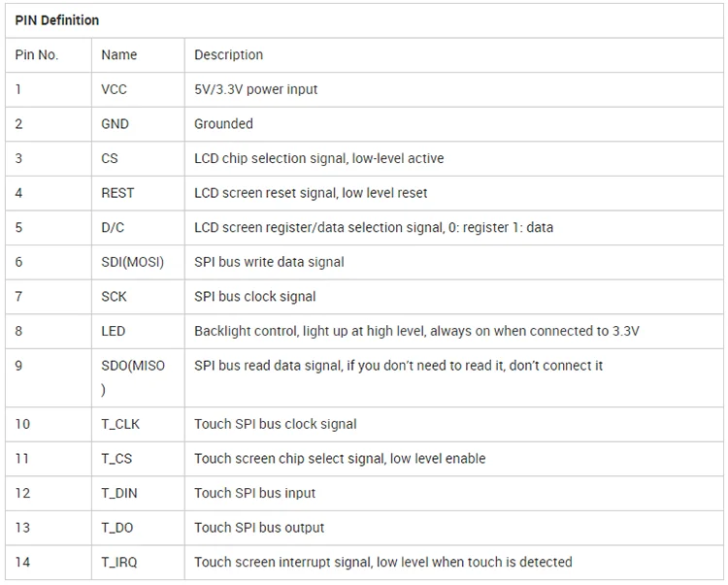Screen dimensions: 728x585
Task: Select the VCC name cell
Action: click(115, 89)
